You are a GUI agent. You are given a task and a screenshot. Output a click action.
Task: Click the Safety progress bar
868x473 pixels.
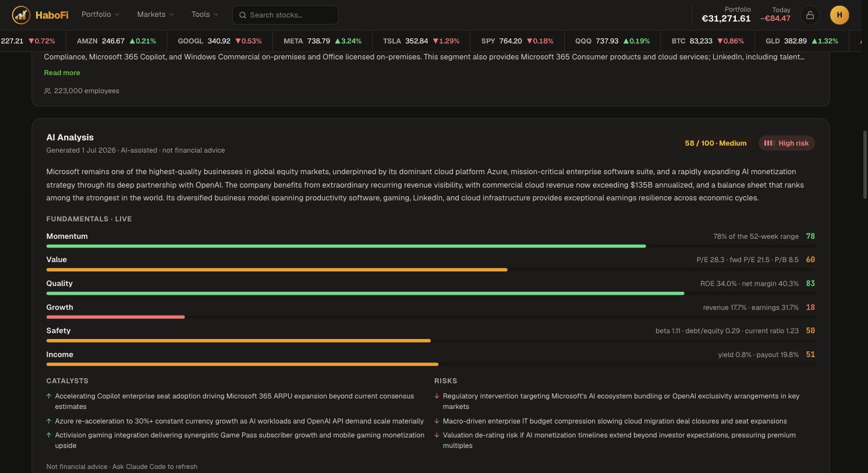(430, 341)
